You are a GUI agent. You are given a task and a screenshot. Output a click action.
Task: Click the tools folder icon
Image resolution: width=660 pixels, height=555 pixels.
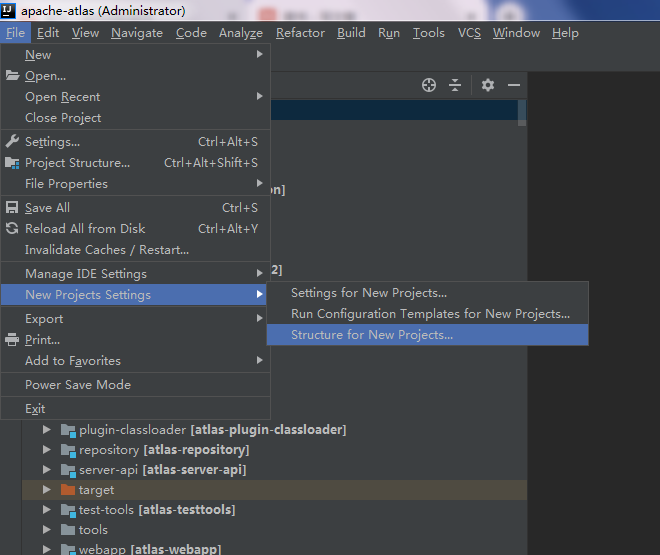coord(68,530)
